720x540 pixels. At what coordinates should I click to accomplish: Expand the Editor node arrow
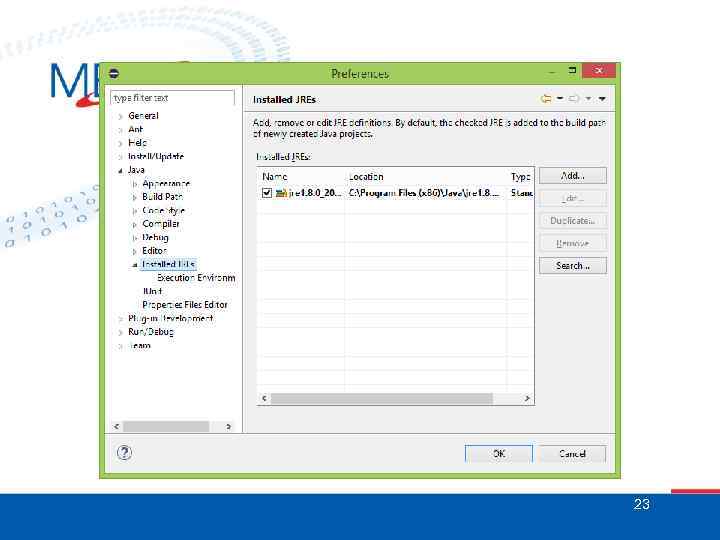(x=135, y=252)
